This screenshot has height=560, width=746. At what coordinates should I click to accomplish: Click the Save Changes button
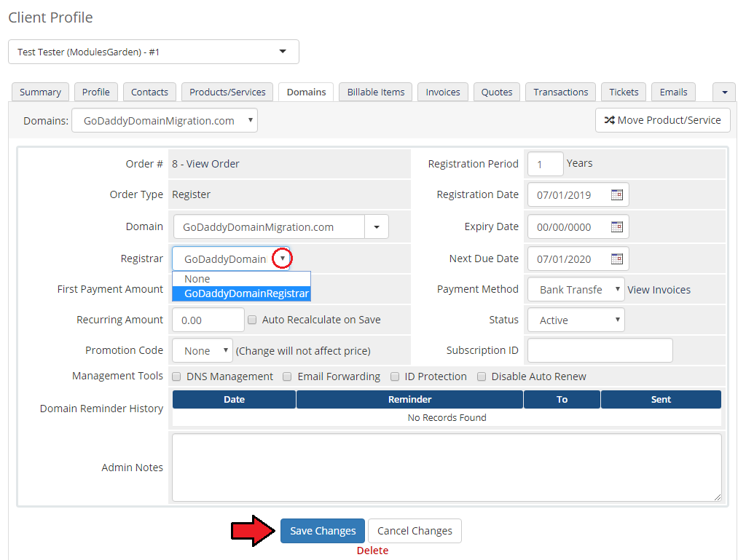323,531
